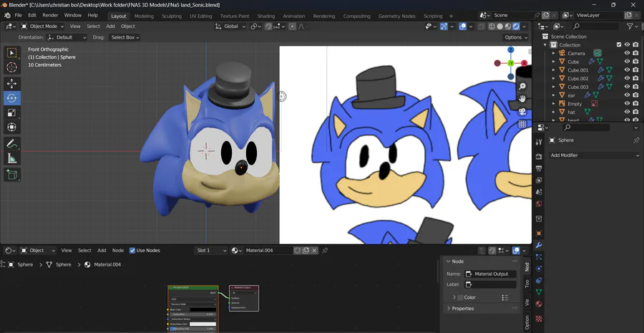Select the Measure tool
The image size is (644, 333).
[12, 158]
